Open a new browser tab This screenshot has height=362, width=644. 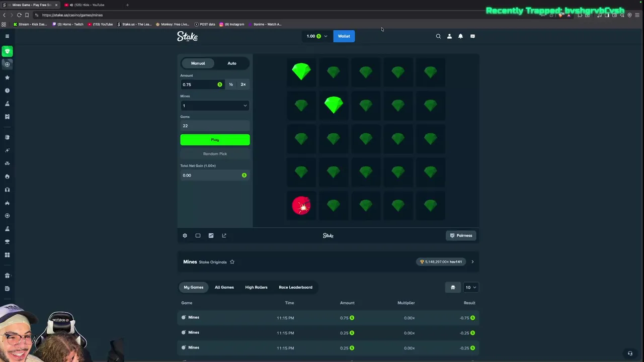[127, 5]
